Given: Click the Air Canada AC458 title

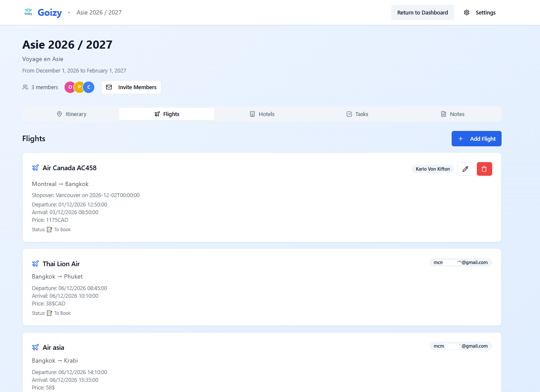Looking at the screenshot, I should click(x=70, y=168).
